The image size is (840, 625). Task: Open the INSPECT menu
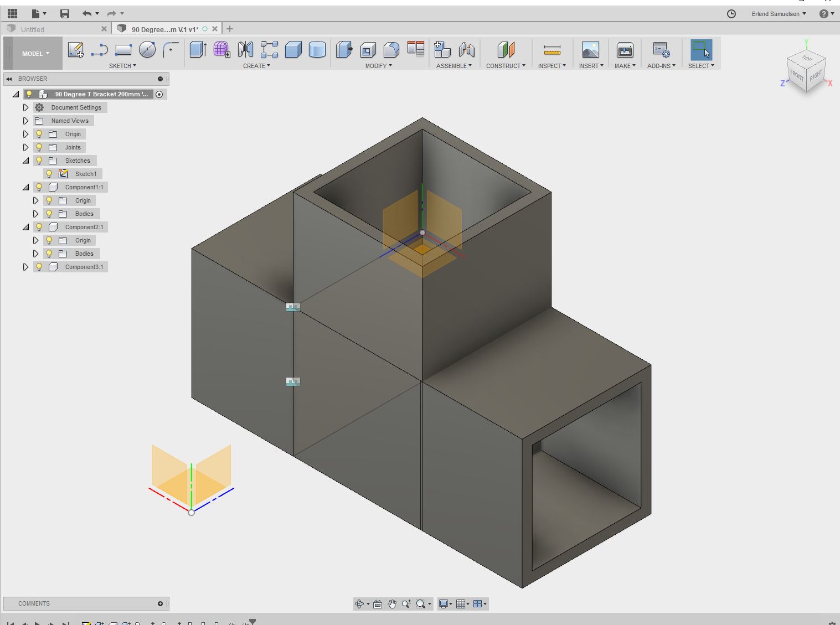click(552, 66)
